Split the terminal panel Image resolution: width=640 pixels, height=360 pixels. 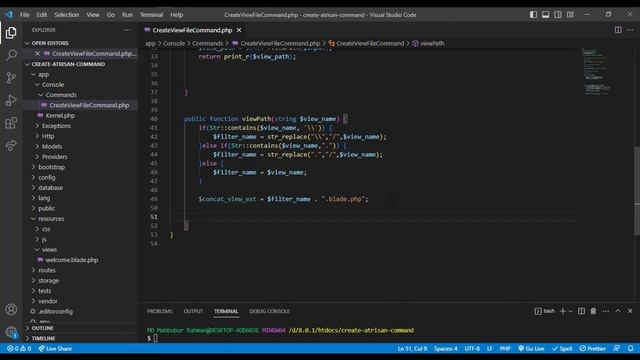point(581,311)
